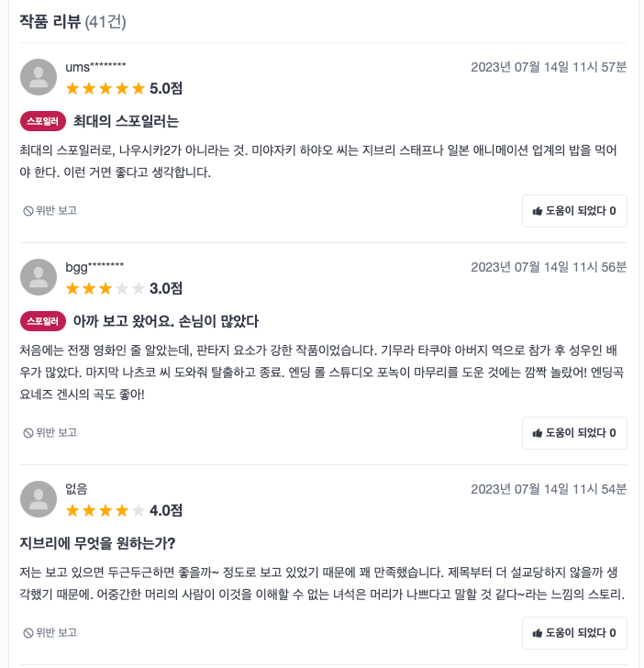Open the review titled 아까 보고 왔어요

click(165, 320)
